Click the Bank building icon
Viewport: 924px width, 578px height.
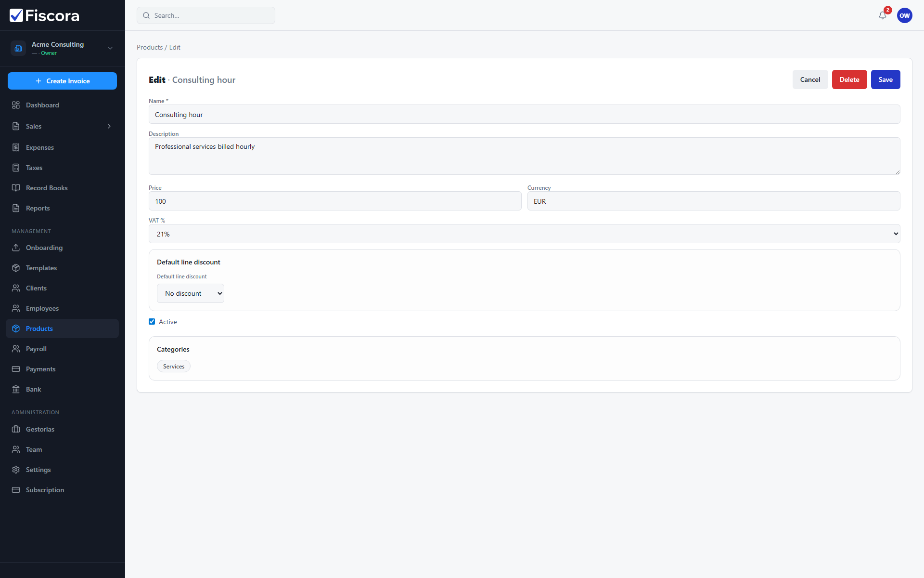pos(16,389)
